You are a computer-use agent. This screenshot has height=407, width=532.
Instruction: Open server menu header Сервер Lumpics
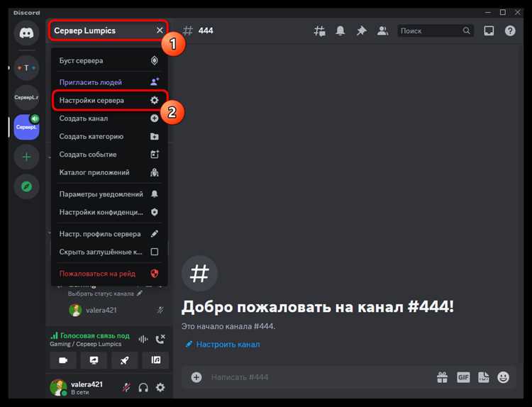pos(109,30)
